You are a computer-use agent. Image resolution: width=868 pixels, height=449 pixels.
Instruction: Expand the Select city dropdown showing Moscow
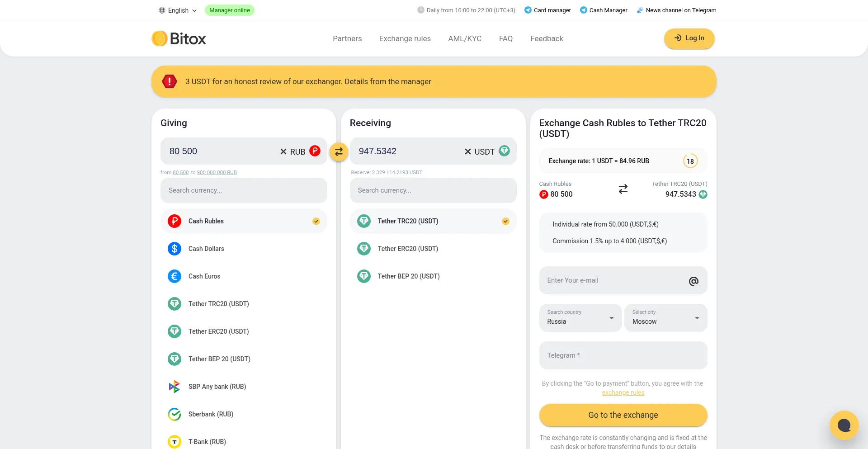tap(665, 318)
